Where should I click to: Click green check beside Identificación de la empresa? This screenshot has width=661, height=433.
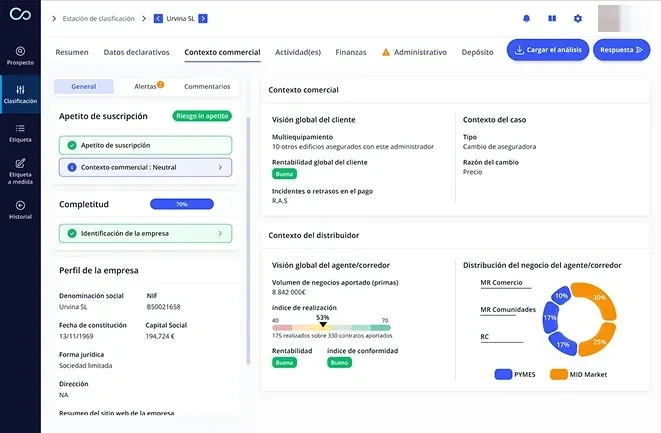(72, 233)
